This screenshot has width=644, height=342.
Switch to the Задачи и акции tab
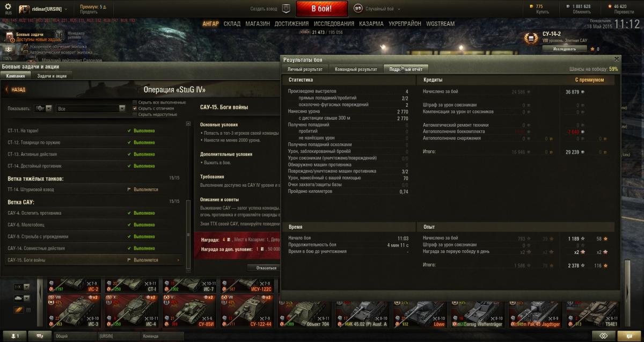click(x=52, y=76)
